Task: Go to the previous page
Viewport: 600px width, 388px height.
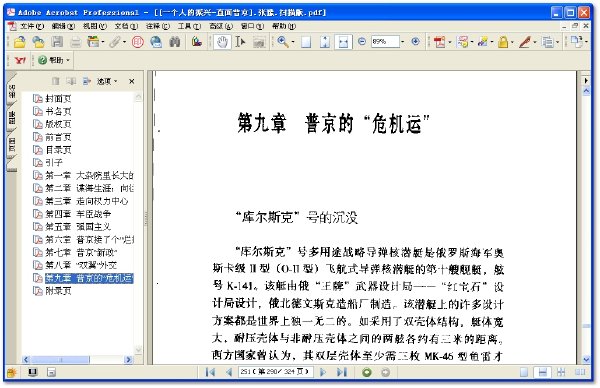Action: tap(229, 372)
